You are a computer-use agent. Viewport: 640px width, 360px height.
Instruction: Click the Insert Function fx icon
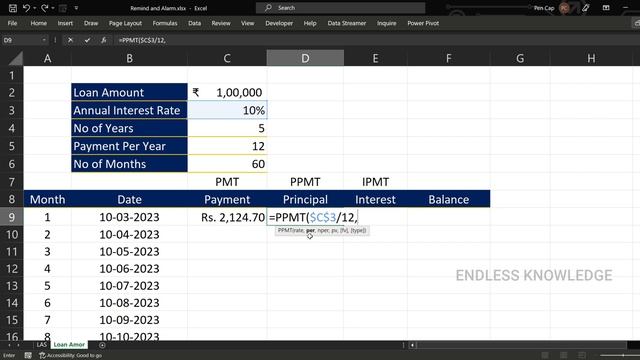[x=104, y=40]
